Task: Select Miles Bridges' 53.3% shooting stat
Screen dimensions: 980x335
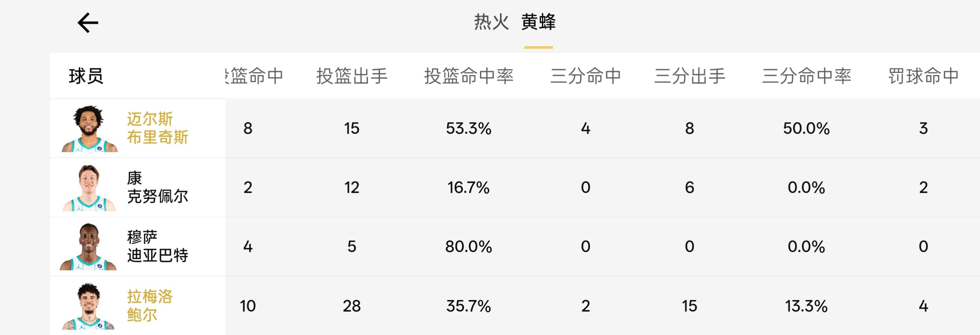Action: [471, 128]
